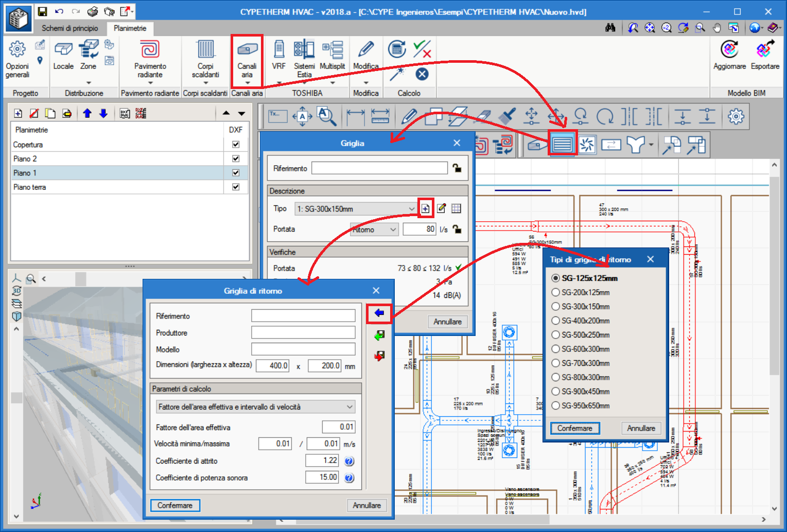Select SG-400x200mm radio option

coord(555,321)
